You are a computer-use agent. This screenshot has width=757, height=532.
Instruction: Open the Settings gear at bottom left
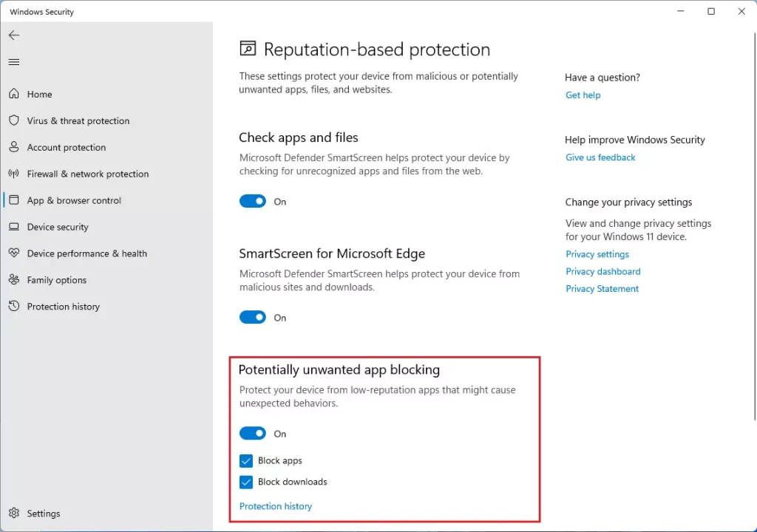(13, 513)
